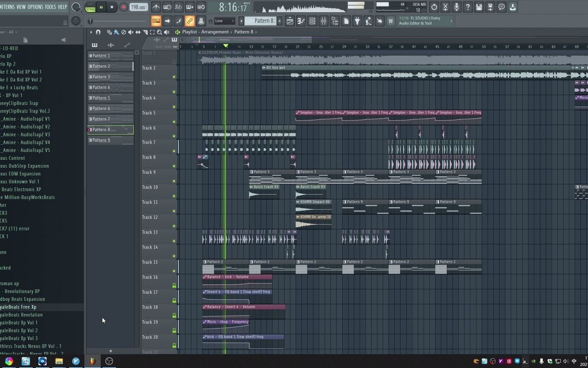The width and height of the screenshot is (588, 368).
Task: Open the VIEW menu
Action: (x=21, y=7)
